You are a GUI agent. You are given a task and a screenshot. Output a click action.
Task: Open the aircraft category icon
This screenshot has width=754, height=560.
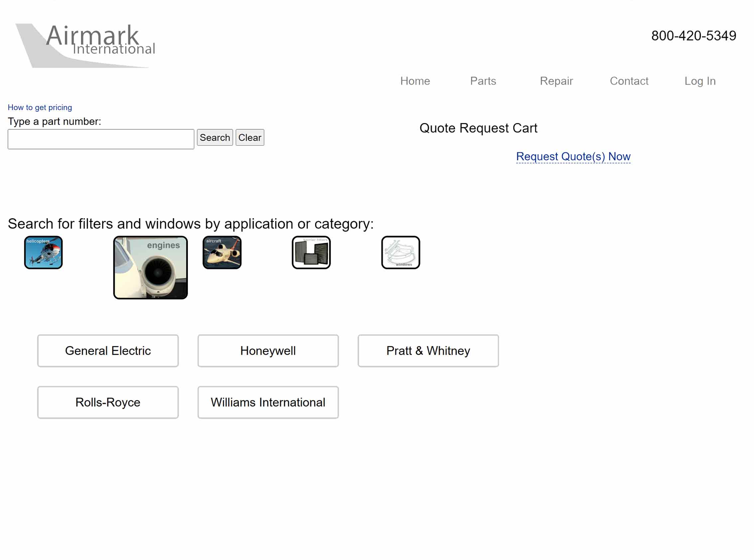pyautogui.click(x=222, y=252)
